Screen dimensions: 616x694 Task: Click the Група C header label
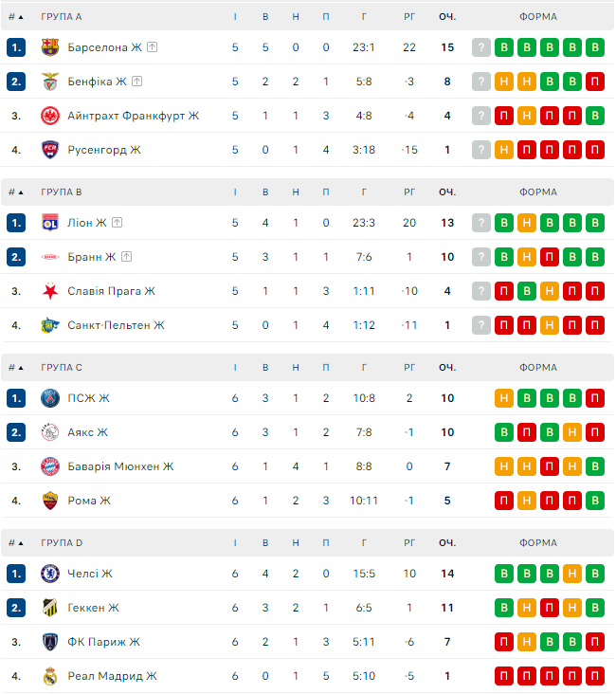pyautogui.click(x=62, y=368)
